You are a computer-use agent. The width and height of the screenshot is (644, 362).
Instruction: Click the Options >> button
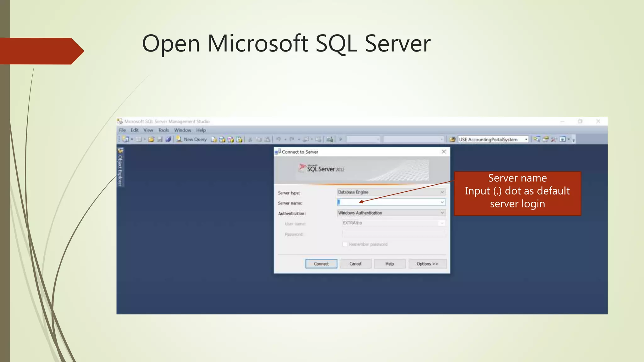pos(427,264)
